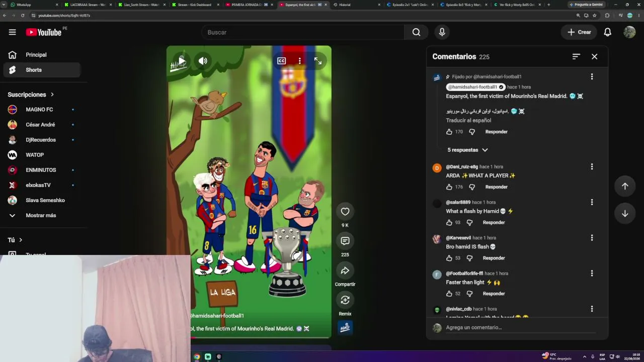Go to the YouTube home logo
This screenshot has height=362, width=644.
pos(44,32)
